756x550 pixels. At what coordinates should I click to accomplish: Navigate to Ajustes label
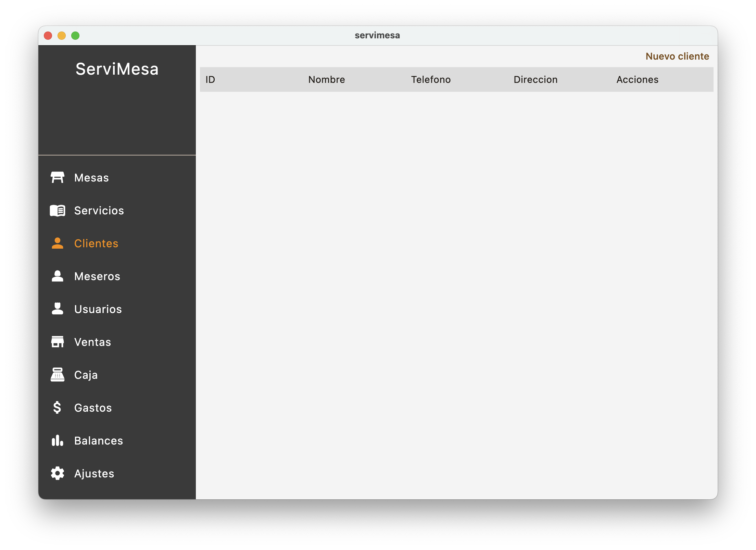tap(94, 474)
